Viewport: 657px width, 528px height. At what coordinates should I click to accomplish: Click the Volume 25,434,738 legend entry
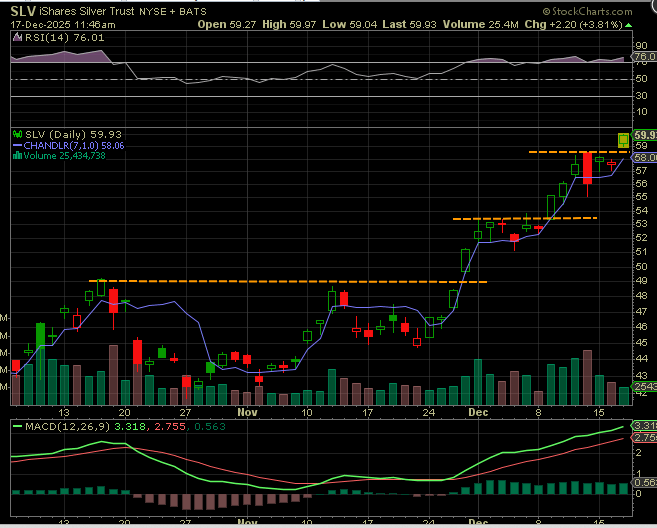coord(65,155)
